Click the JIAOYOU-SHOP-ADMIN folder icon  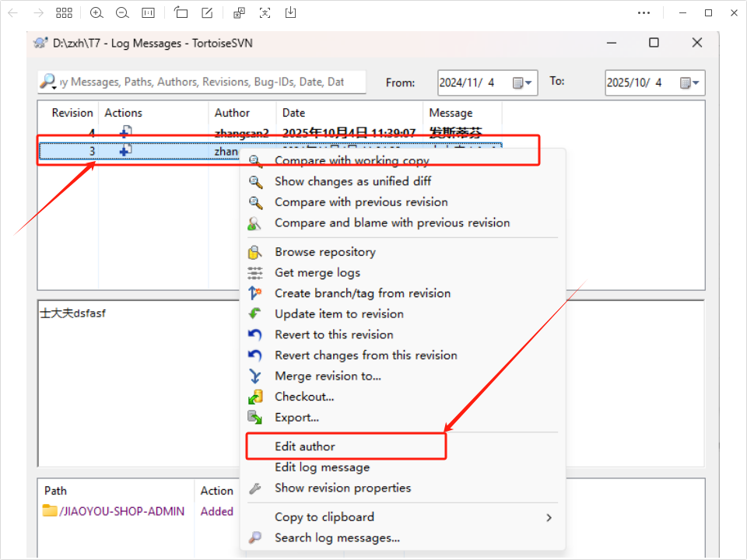tap(50, 510)
